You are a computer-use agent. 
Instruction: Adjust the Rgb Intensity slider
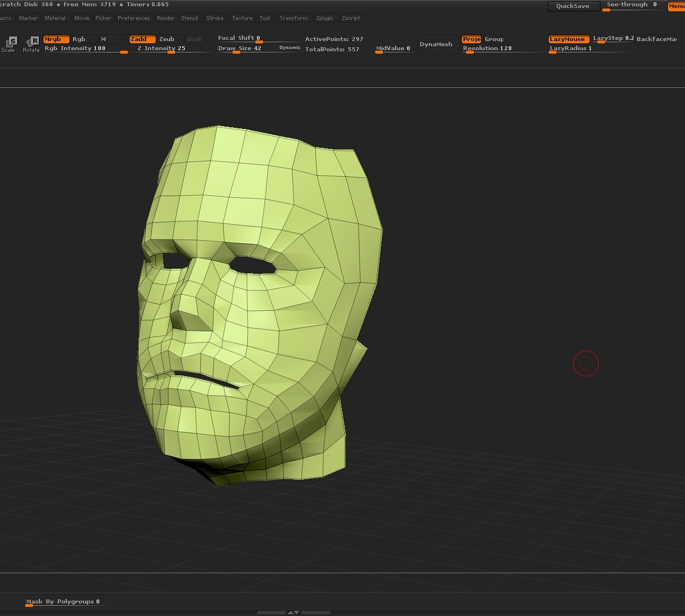(x=86, y=49)
